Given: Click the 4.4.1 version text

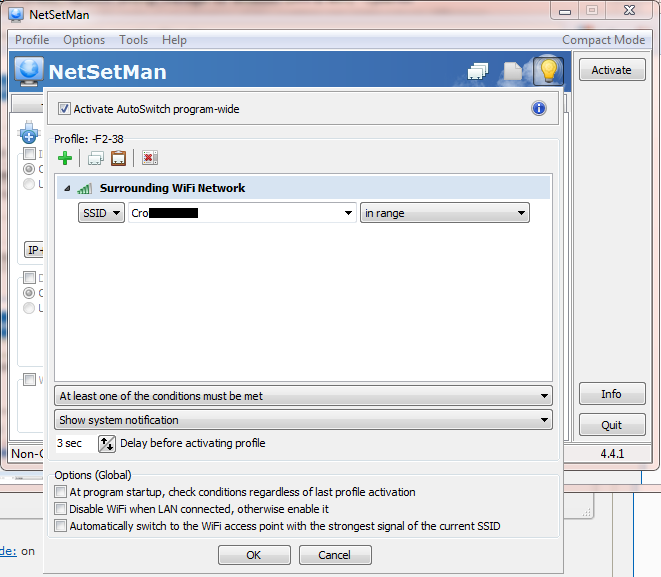Looking at the screenshot, I should (612, 454).
